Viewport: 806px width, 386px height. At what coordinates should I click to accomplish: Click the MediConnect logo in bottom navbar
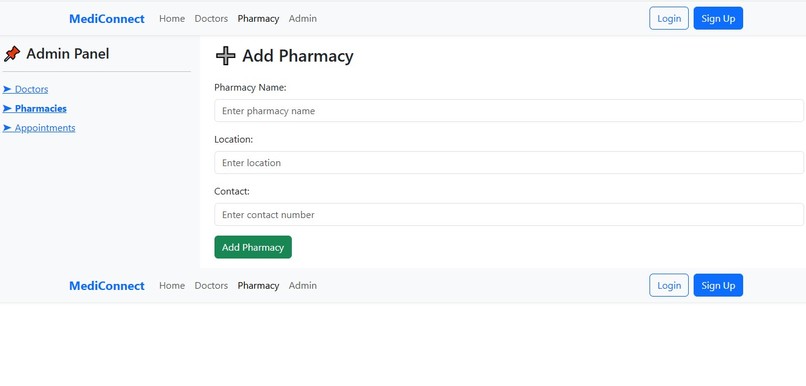[x=107, y=286]
